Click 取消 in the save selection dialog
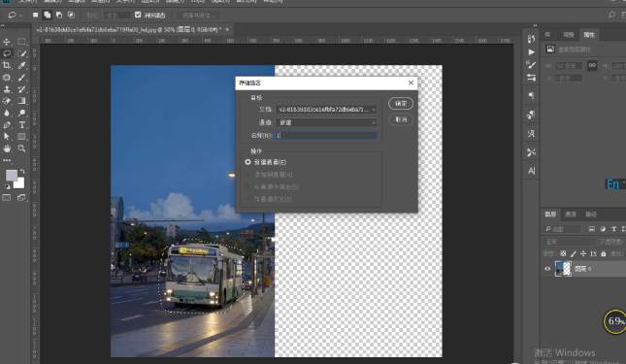 click(401, 119)
